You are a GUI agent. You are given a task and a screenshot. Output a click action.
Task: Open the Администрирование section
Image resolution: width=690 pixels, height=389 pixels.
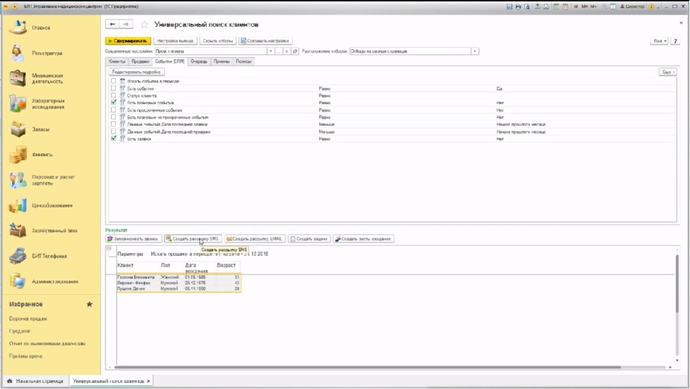click(x=55, y=282)
